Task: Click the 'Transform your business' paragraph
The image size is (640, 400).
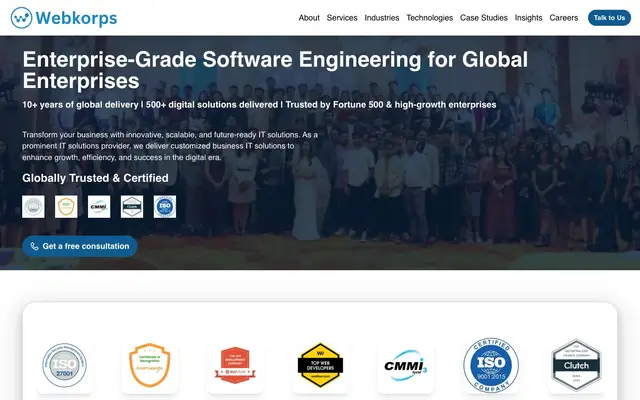Action: click(x=170, y=146)
